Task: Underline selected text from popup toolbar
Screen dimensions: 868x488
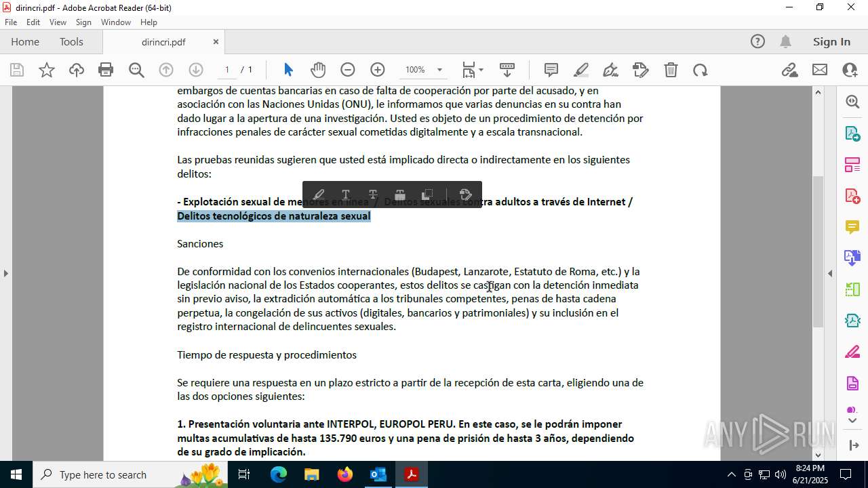Action: pyautogui.click(x=346, y=195)
